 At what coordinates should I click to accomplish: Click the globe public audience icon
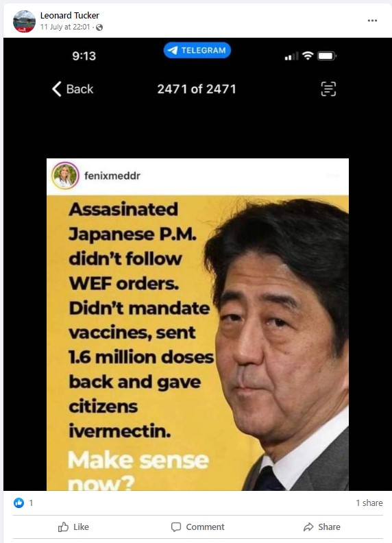(99, 27)
